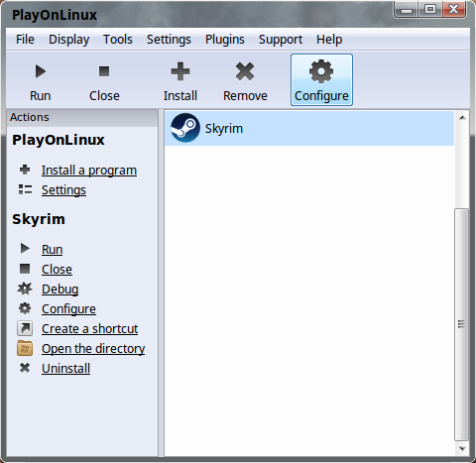Click the Debug link
This screenshot has height=463, width=476.
[x=60, y=289]
